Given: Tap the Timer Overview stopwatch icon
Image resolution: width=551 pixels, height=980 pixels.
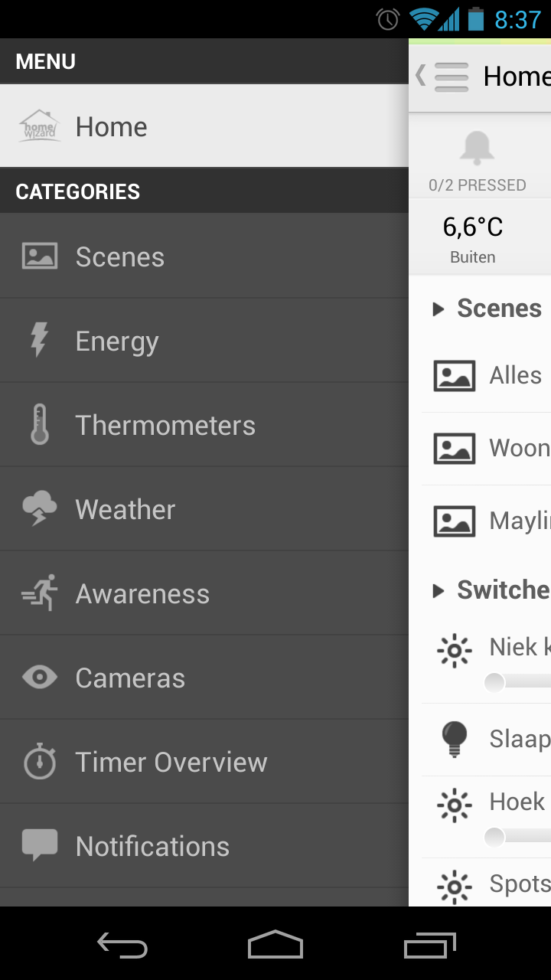Looking at the screenshot, I should pyautogui.click(x=40, y=762).
